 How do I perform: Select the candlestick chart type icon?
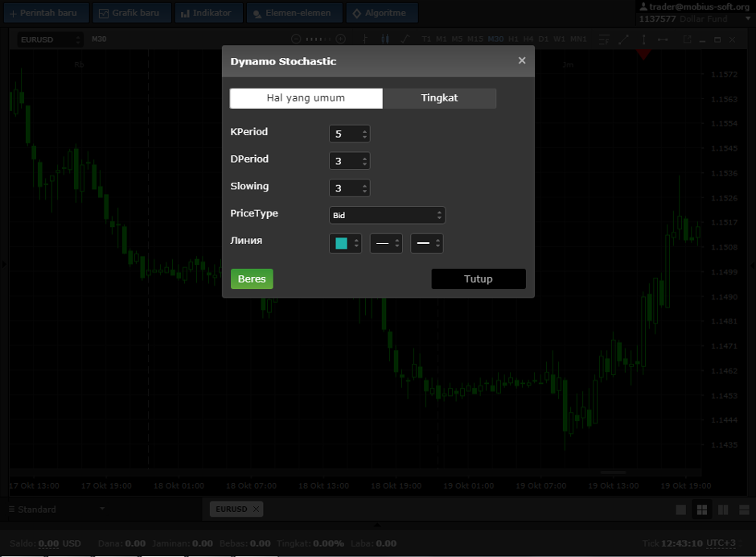(384, 39)
